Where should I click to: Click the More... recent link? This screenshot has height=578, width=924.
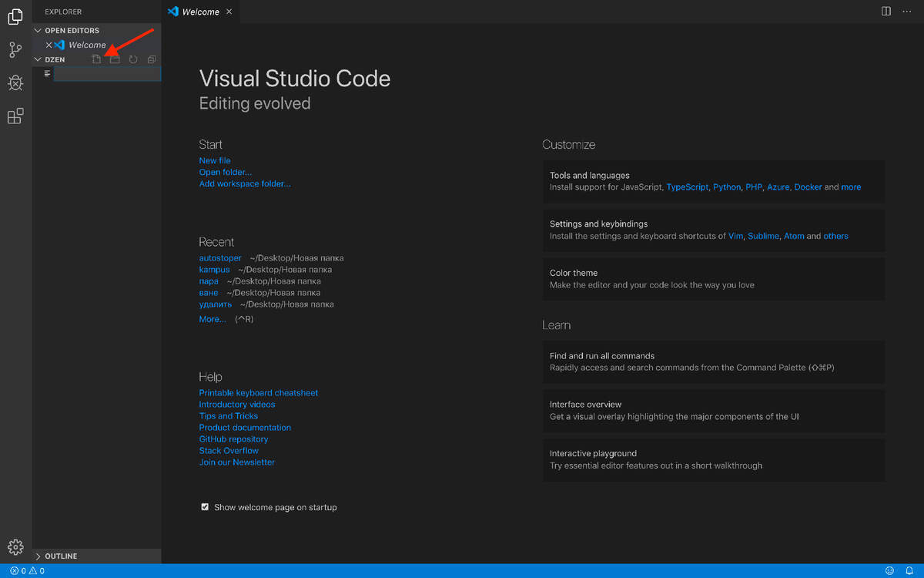(213, 319)
